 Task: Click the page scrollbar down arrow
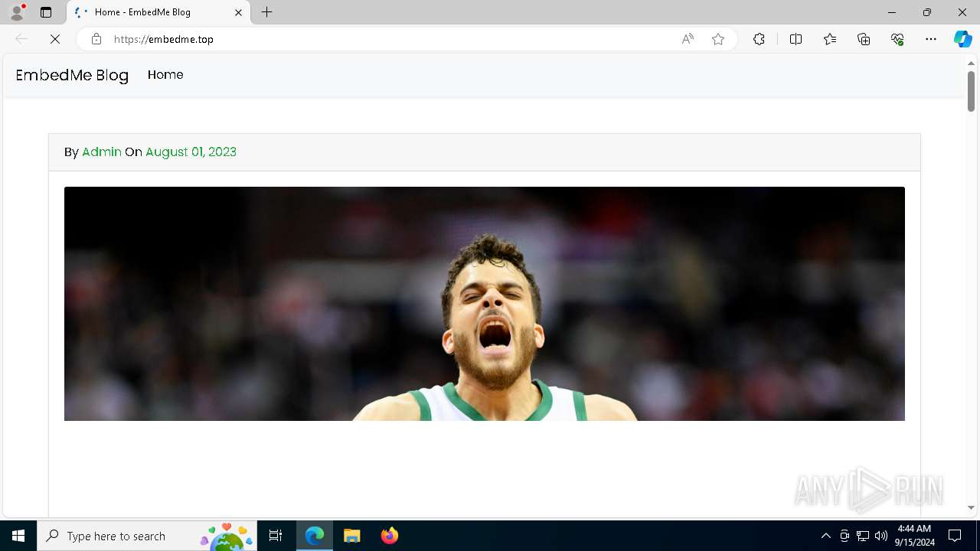click(x=971, y=507)
